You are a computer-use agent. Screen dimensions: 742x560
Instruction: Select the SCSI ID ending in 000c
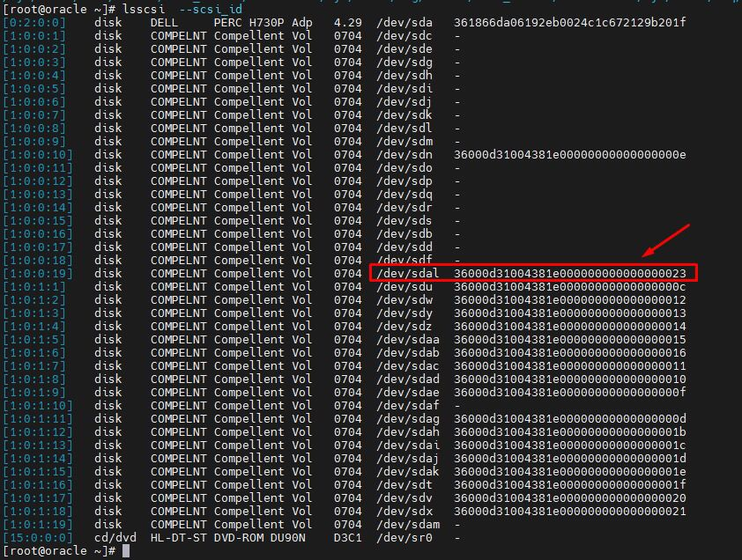click(x=570, y=287)
